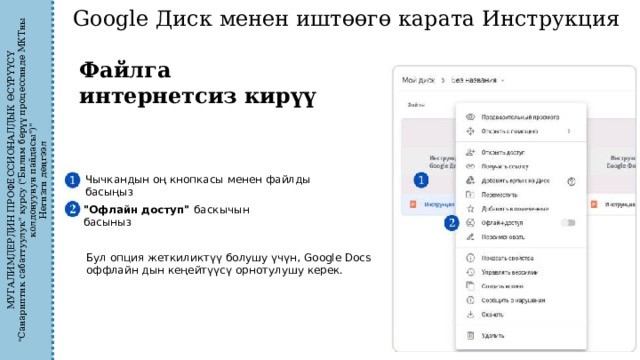Go to Мой диск in the breadcrumb
Screen dimensions: 640x360
click(x=418, y=80)
